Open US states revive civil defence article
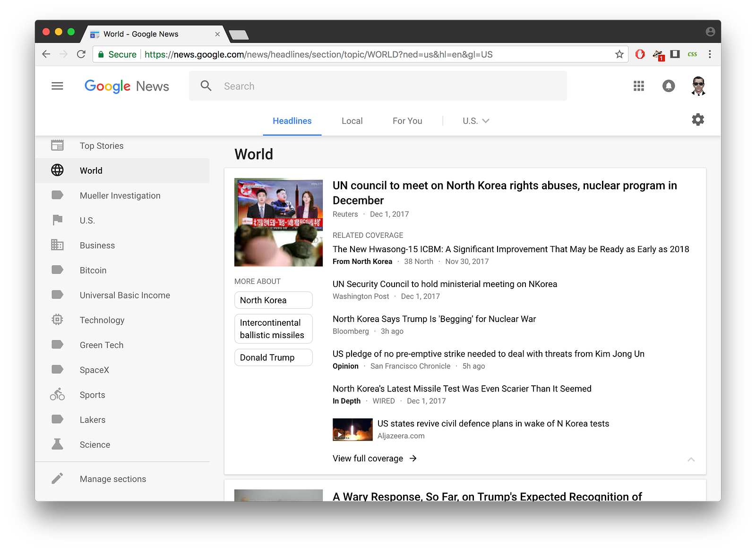The height and width of the screenshot is (551, 756). pyautogui.click(x=493, y=424)
